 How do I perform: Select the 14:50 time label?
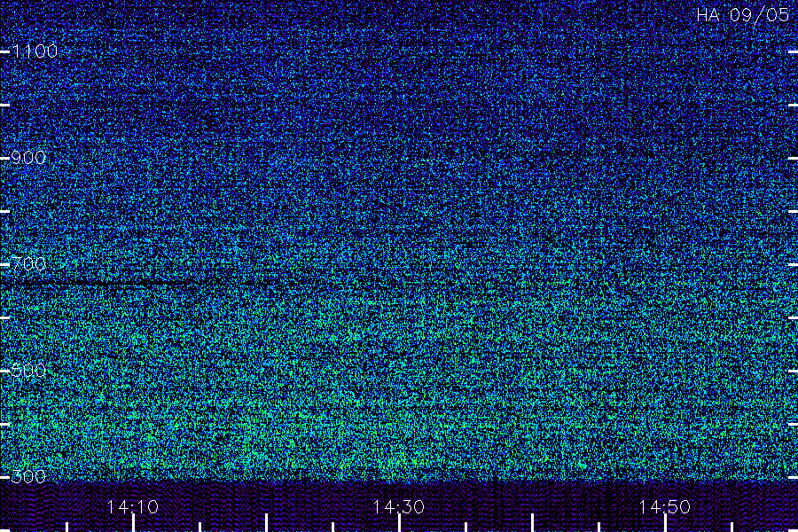click(665, 507)
